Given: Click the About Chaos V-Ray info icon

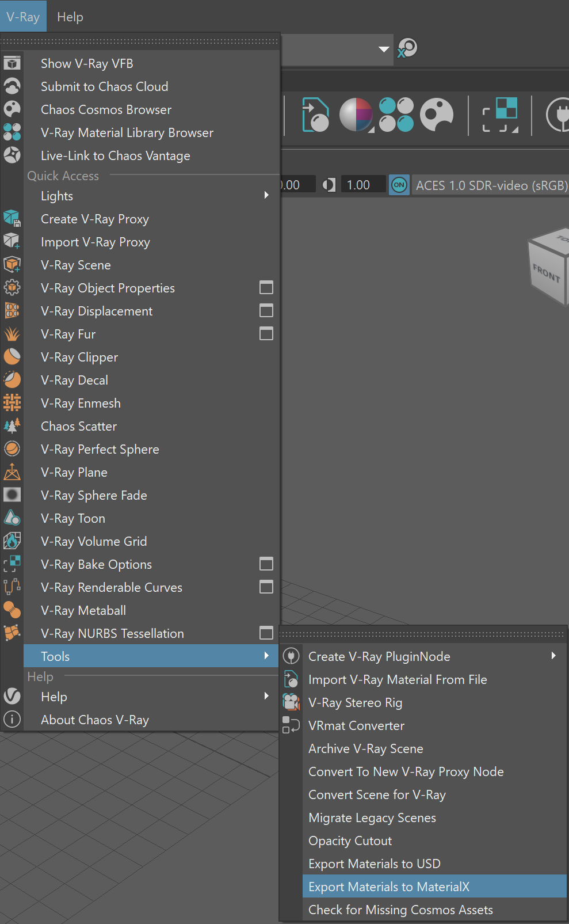Looking at the screenshot, I should tap(12, 719).
